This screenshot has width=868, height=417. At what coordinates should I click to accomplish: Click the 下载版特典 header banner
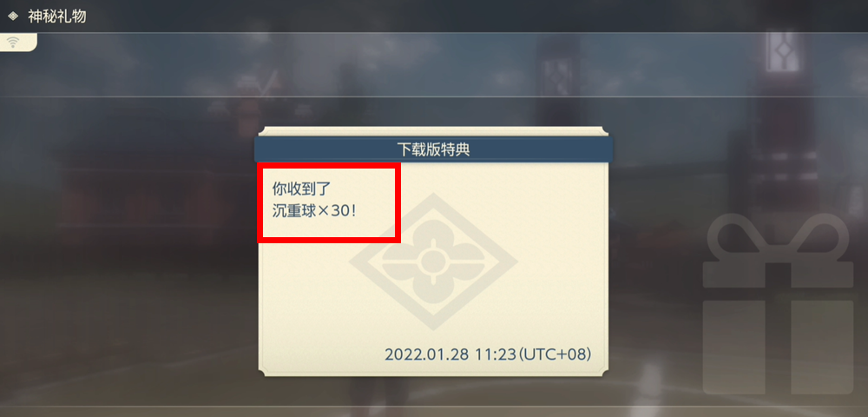point(433,149)
